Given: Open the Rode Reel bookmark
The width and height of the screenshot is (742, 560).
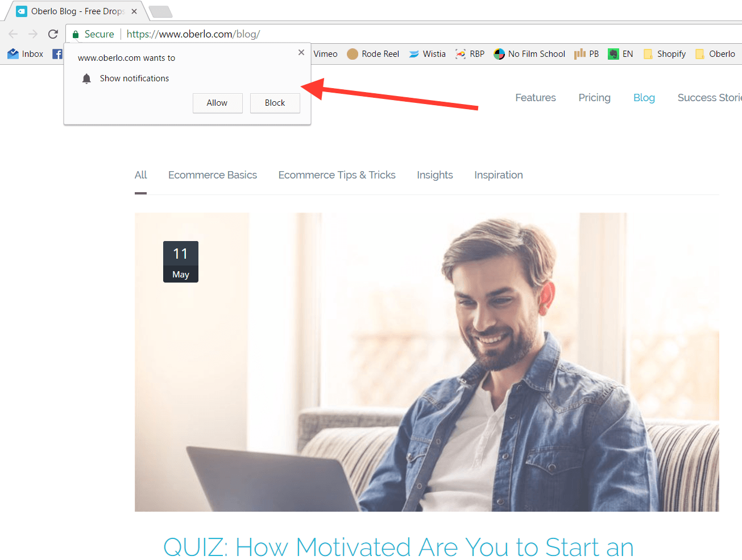Looking at the screenshot, I should 373,54.
